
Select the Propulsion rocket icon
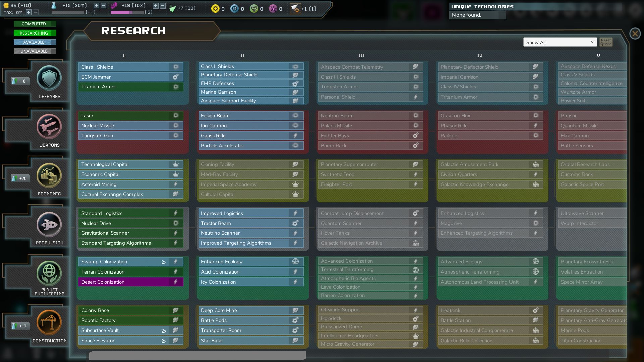(49, 224)
